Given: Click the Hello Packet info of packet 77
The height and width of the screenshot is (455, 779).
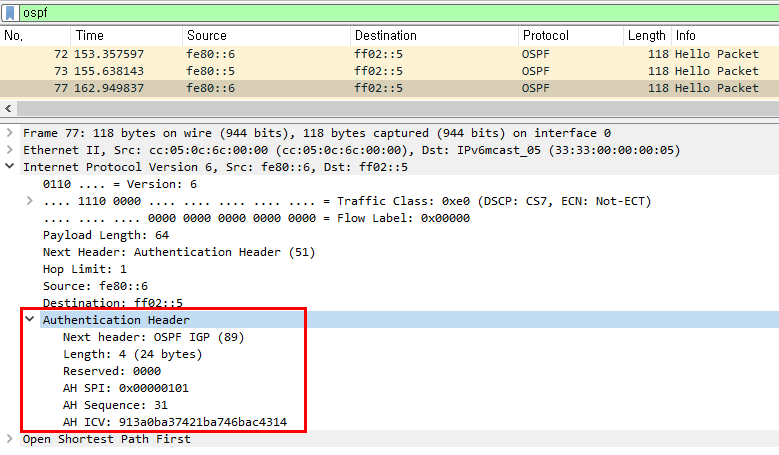Looking at the screenshot, I should (x=716, y=88).
